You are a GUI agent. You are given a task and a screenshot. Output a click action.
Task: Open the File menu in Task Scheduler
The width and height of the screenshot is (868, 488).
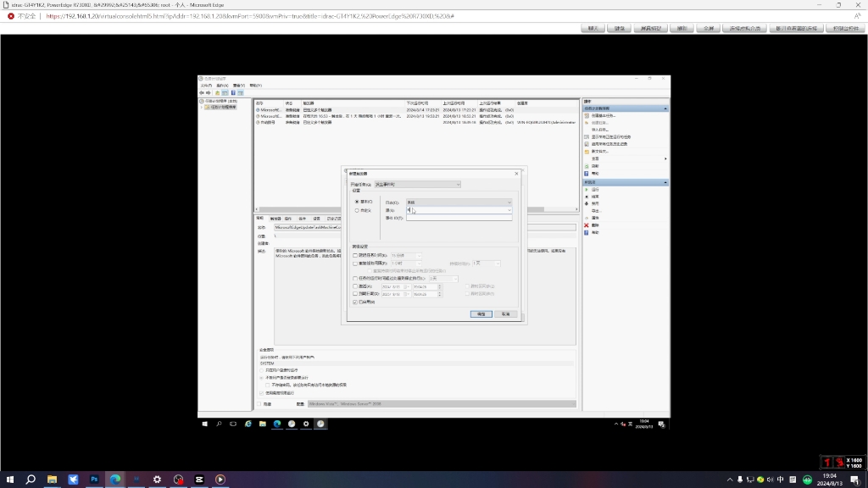(x=206, y=86)
